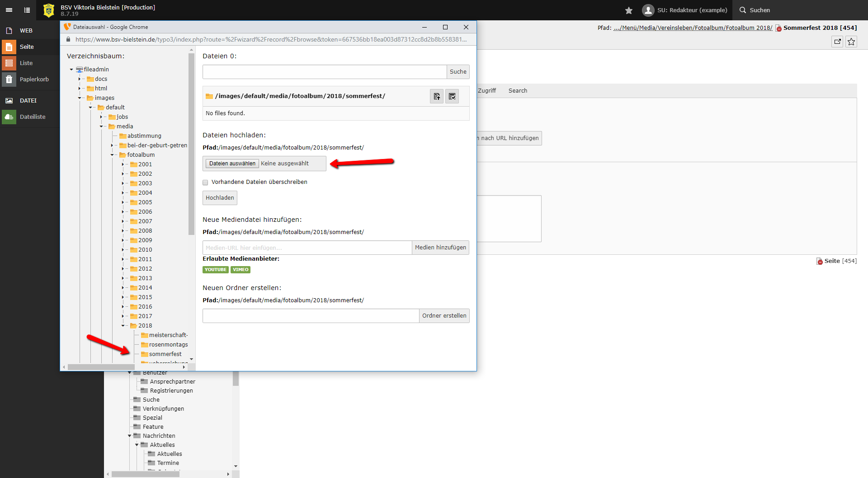This screenshot has width=868, height=478.
Task: Collapse the 2018 folder in the tree
Action: pos(123,326)
